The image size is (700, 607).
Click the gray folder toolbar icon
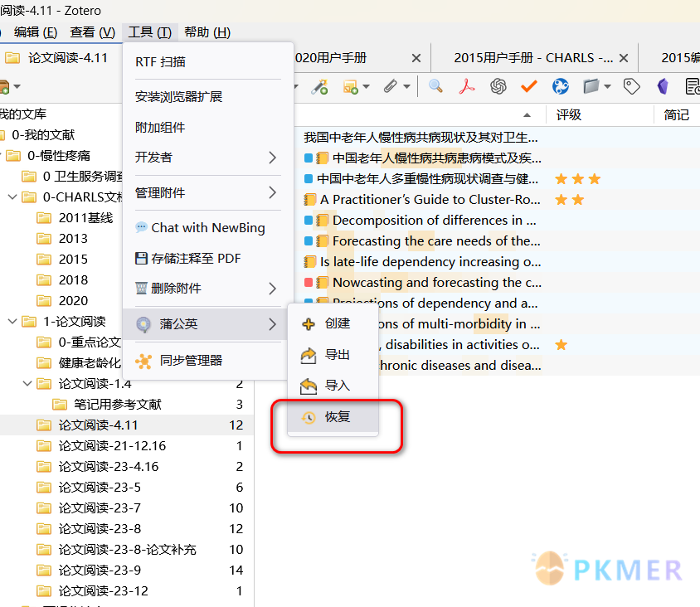[x=591, y=86]
